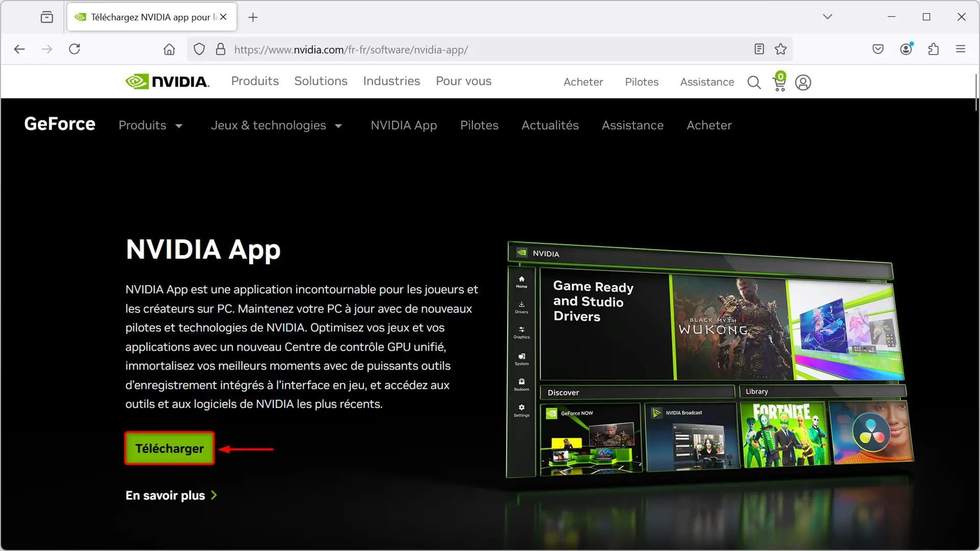Toggle reader view icon
This screenshot has width=980, height=551.
(x=759, y=49)
